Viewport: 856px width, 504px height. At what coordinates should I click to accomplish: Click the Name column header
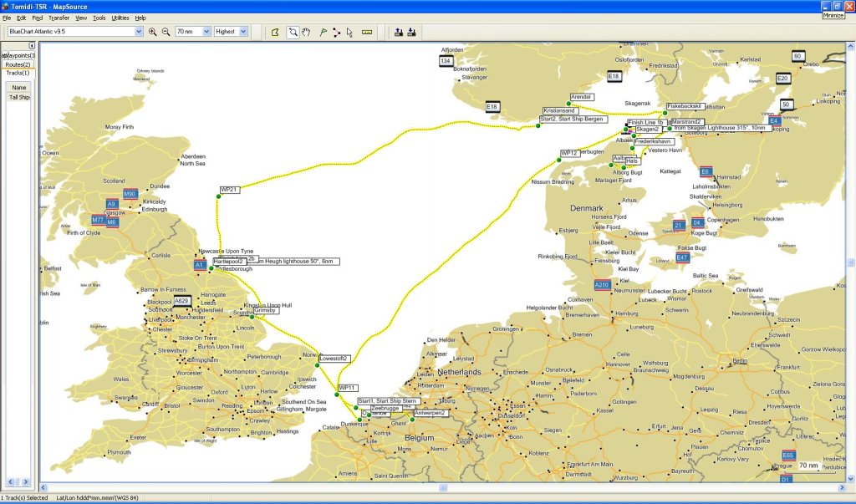pyautogui.click(x=18, y=88)
